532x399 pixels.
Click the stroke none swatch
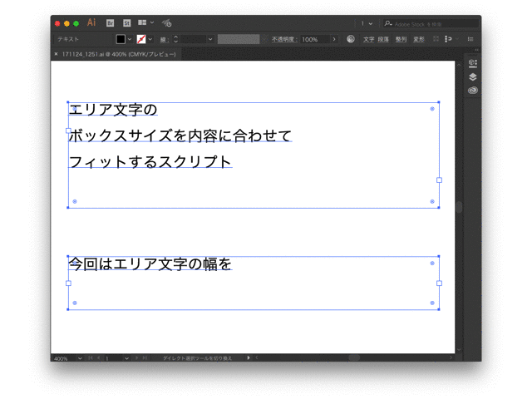point(141,39)
